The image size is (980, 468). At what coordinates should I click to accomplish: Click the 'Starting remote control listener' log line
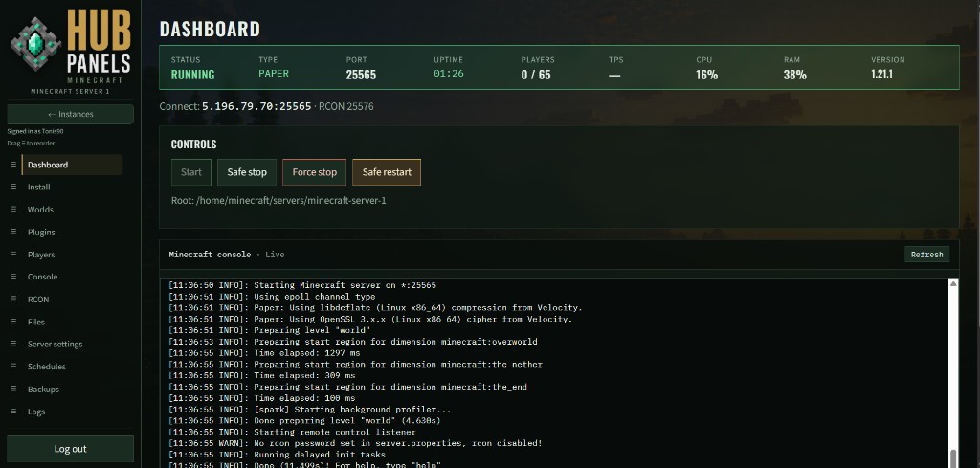tap(292, 432)
